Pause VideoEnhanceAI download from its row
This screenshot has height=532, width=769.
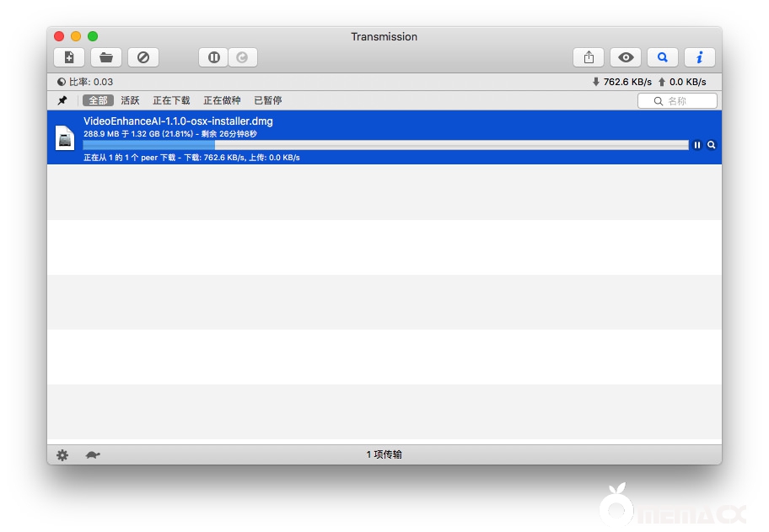click(x=697, y=145)
